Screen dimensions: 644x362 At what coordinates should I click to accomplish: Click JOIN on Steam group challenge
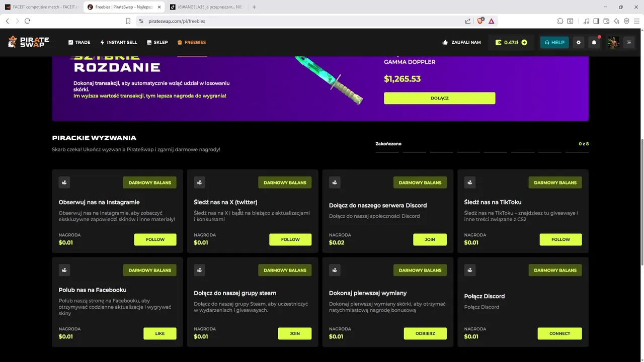(295, 333)
